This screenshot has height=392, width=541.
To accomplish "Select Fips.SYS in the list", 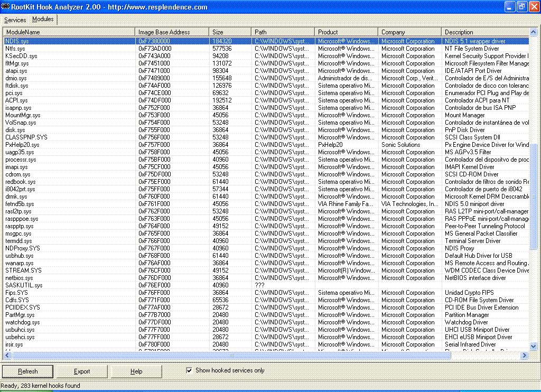I will pos(266,293).
